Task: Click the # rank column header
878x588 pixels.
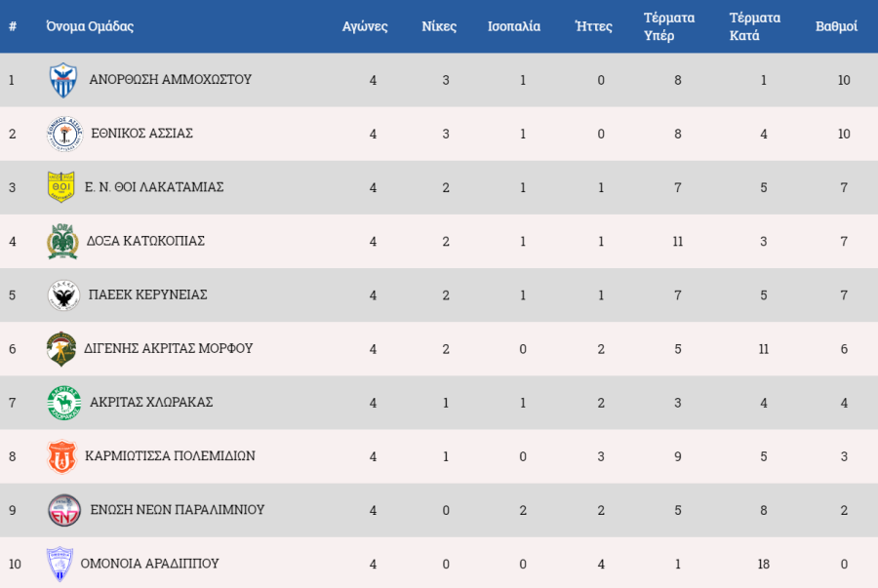Action: tap(13, 26)
